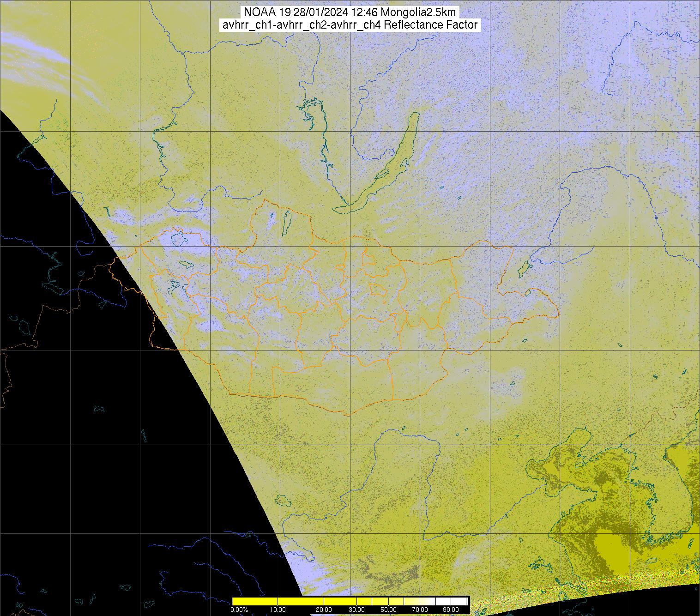Click the 'avhrr_ch1-avhrr_ch2-avhrr_ch4 Reflectance Factor' subtitle
The image size is (700, 616).
point(350,25)
